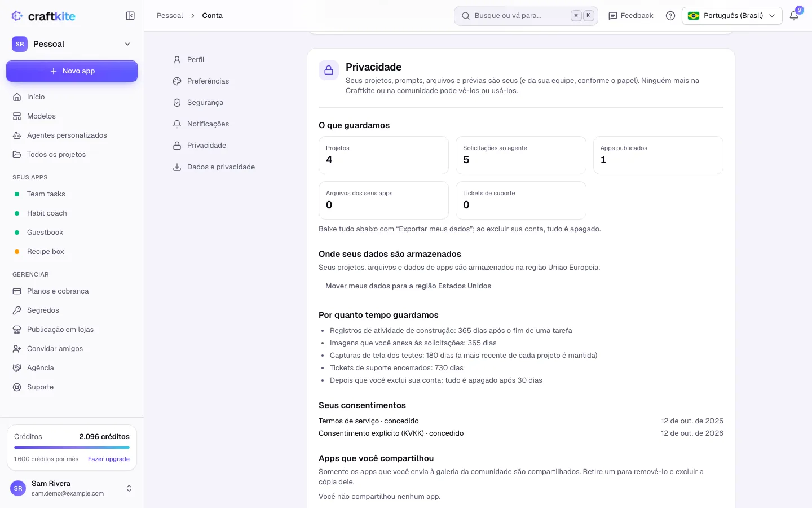This screenshot has height=508, width=812.
Task: Click the Notificações bell icon in settings
Action: [x=177, y=124]
